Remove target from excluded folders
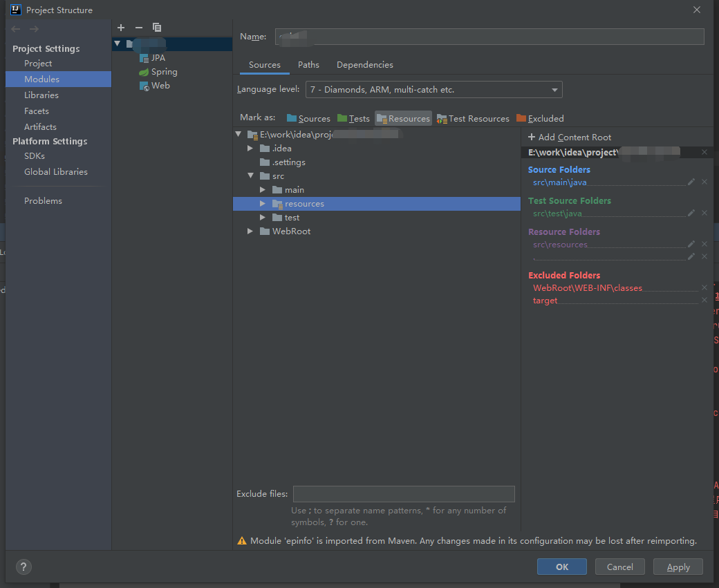Screen dimensions: 719x588 [704, 300]
